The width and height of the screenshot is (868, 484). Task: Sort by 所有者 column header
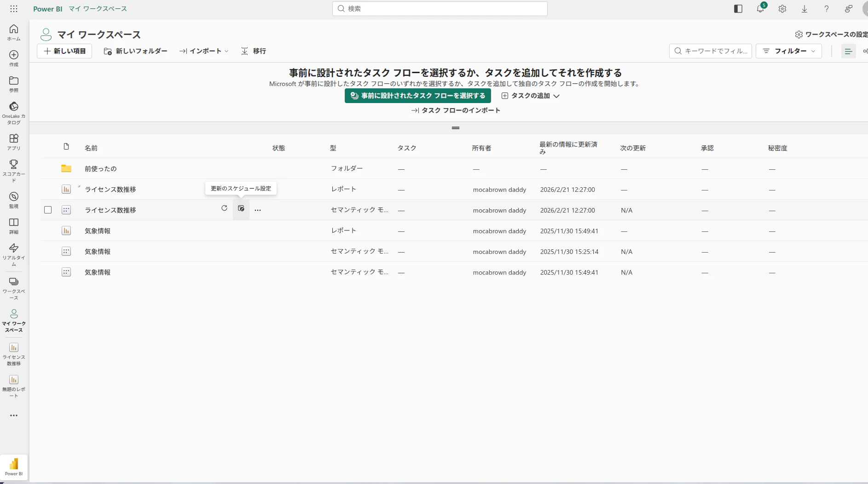pos(481,148)
